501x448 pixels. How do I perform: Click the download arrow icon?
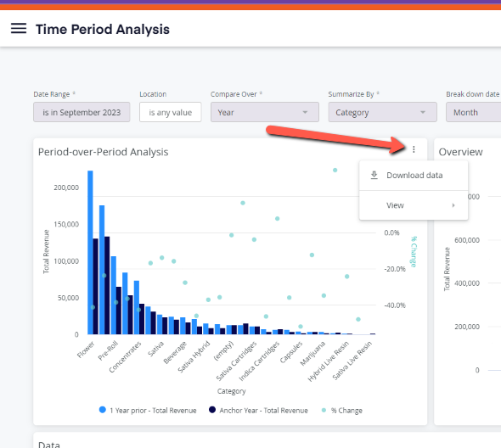click(374, 175)
